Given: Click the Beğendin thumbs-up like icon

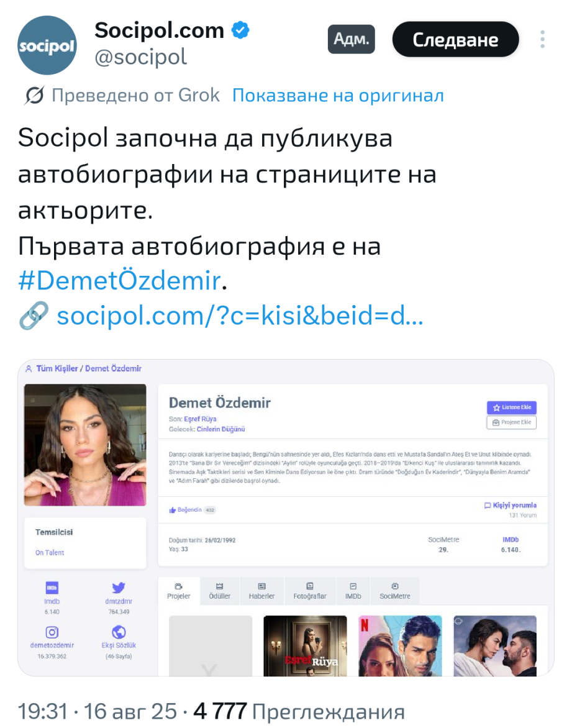Looking at the screenshot, I should pos(172,510).
